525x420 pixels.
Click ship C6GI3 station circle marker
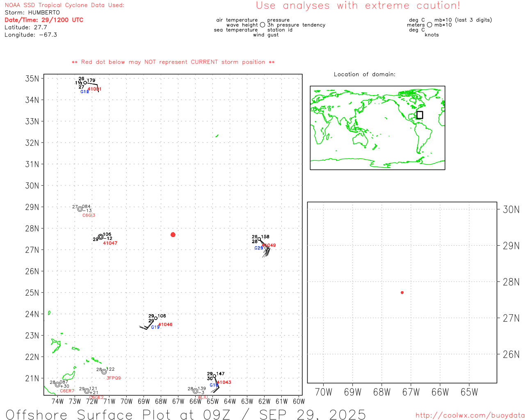80,209
